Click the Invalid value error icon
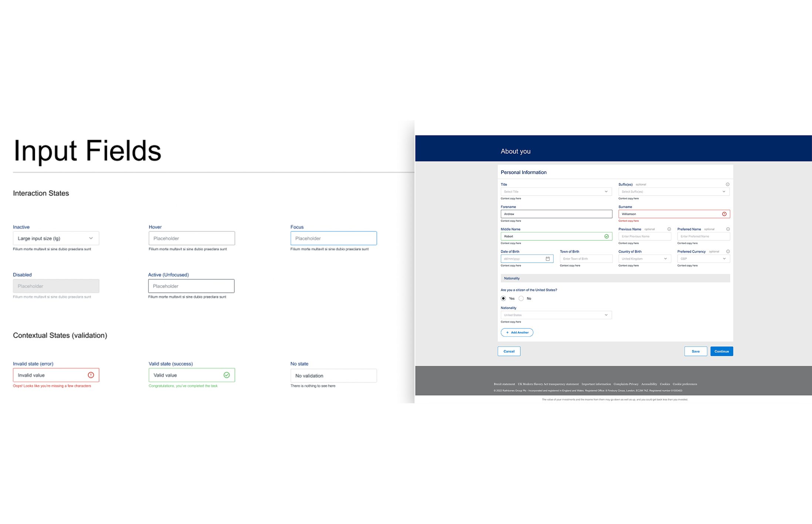 [91, 375]
